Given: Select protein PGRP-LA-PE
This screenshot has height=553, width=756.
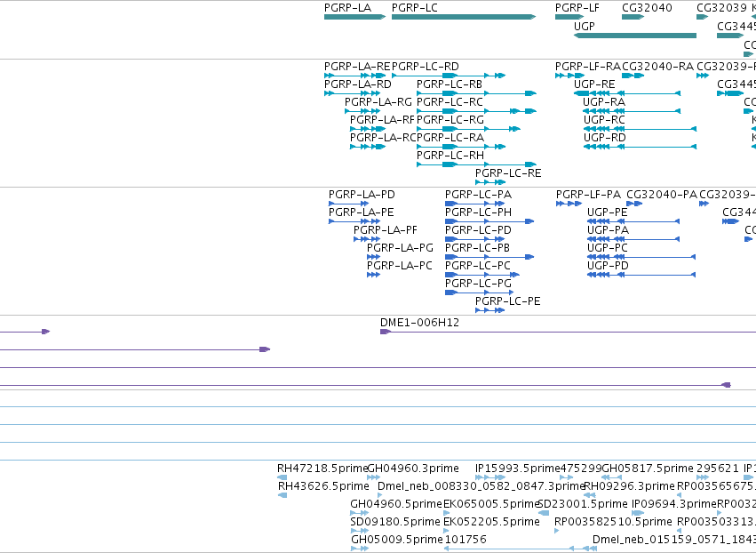Looking at the screenshot, I should [x=362, y=212].
